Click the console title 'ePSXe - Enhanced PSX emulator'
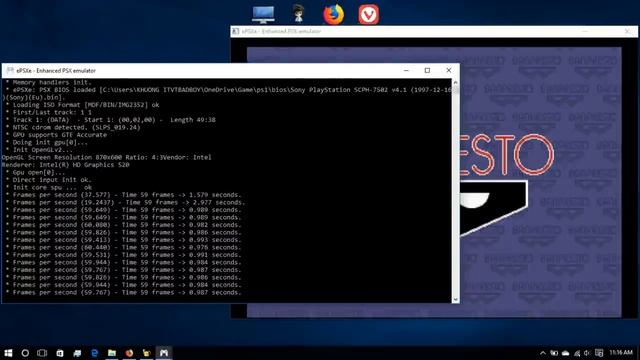640x360 pixels. pyautogui.click(x=56, y=71)
